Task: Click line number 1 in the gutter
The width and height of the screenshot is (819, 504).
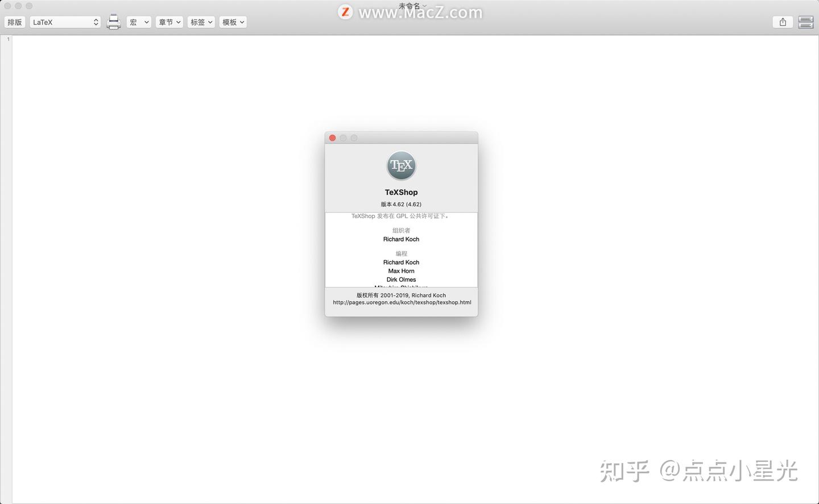Action: 8,39
